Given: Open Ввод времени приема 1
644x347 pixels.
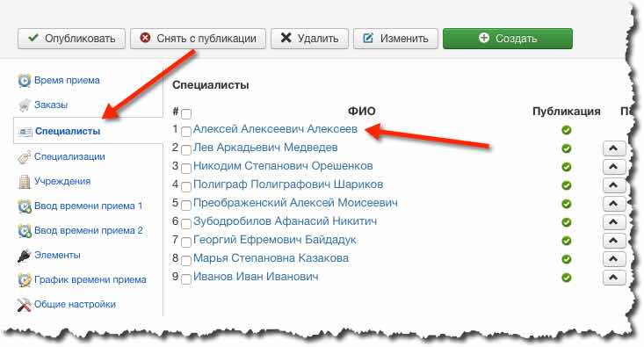Looking at the screenshot, I should coord(89,206).
